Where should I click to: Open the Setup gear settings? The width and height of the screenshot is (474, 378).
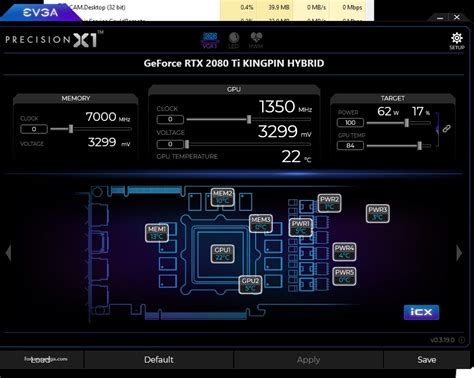(x=457, y=41)
